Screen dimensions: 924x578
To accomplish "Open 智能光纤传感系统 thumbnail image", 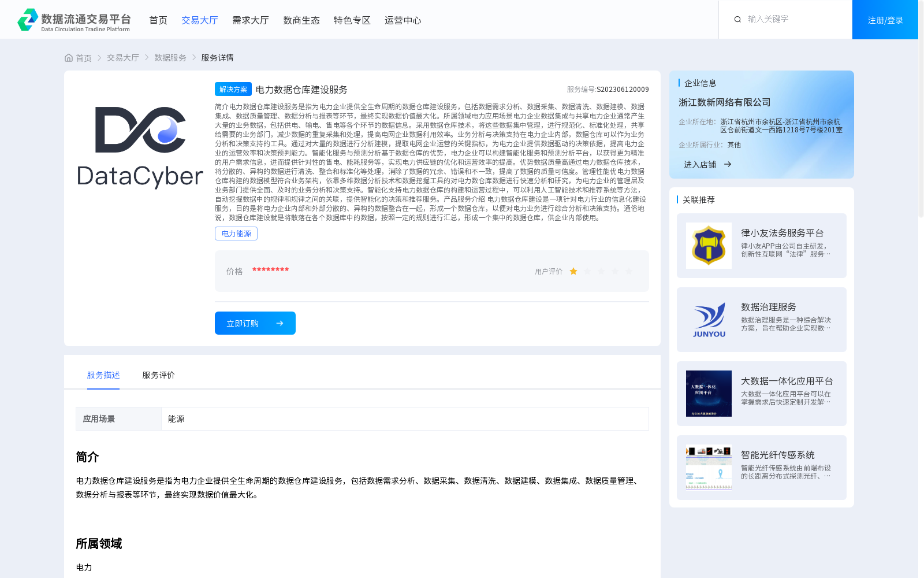I will click(709, 468).
